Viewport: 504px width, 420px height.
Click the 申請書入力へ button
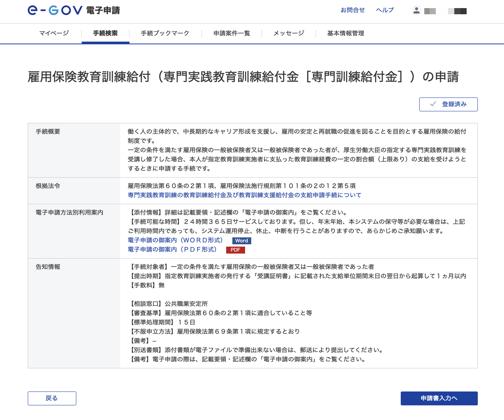point(439,398)
